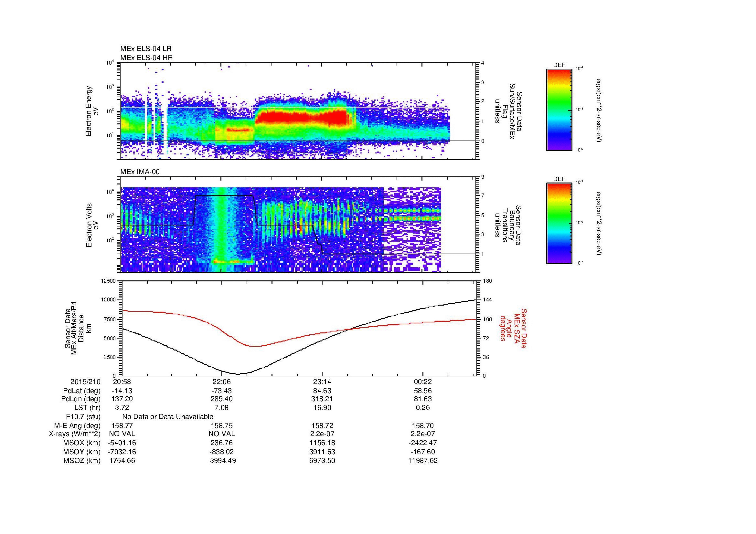
Task: Click PdLat value '58.56'
Action: 423,391
